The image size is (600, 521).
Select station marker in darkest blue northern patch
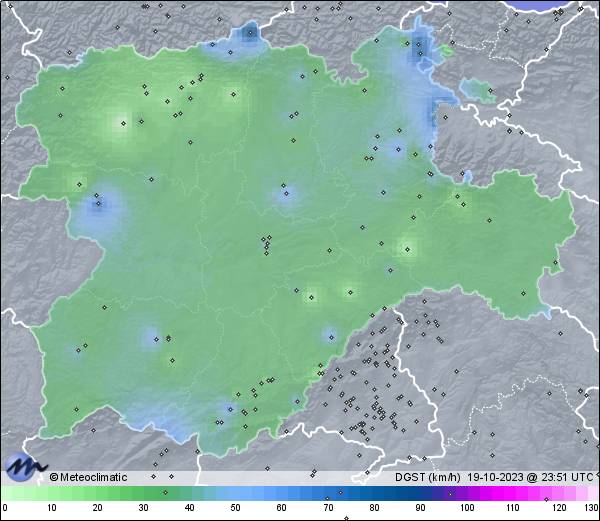pos(250,33)
